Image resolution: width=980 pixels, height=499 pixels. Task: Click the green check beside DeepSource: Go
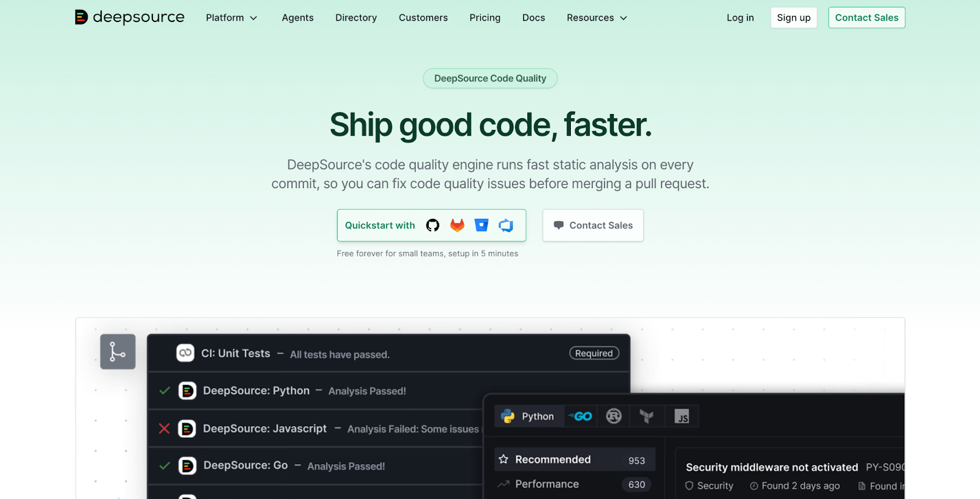(x=164, y=466)
